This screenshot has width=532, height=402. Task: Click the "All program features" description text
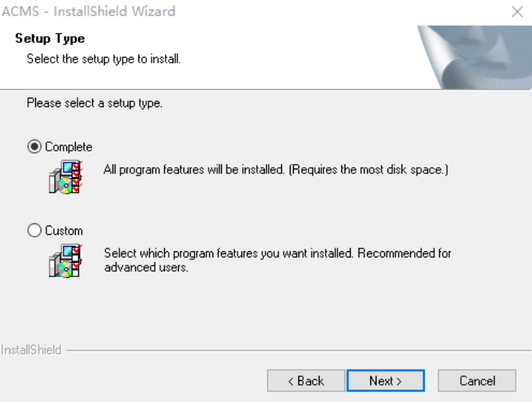(x=276, y=169)
